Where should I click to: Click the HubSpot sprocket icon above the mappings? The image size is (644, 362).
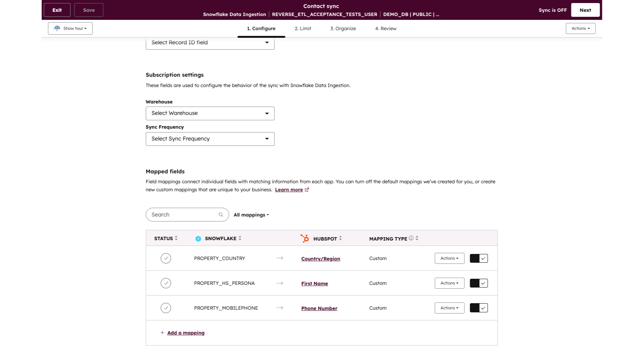coord(305,238)
